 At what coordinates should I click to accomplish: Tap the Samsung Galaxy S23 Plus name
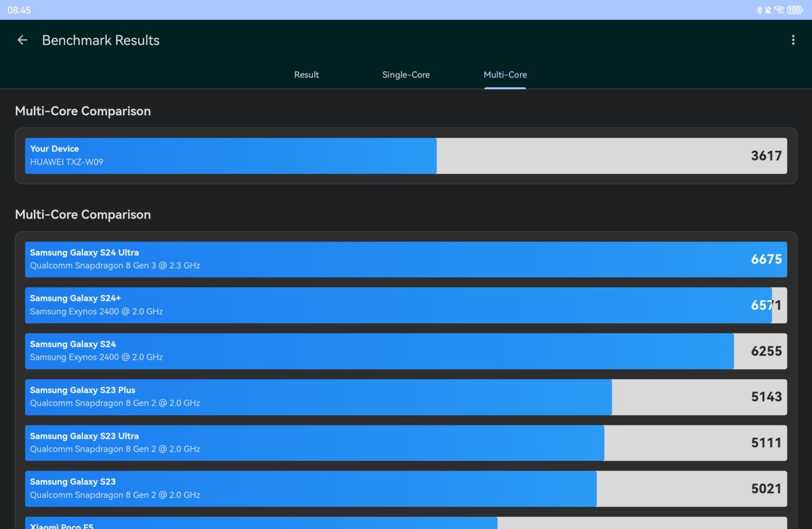(x=83, y=390)
